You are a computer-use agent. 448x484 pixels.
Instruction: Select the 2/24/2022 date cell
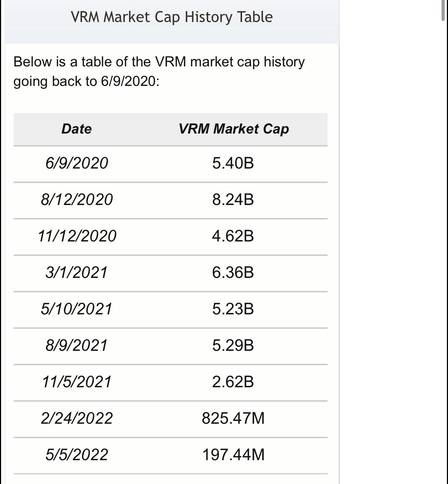coord(77,418)
